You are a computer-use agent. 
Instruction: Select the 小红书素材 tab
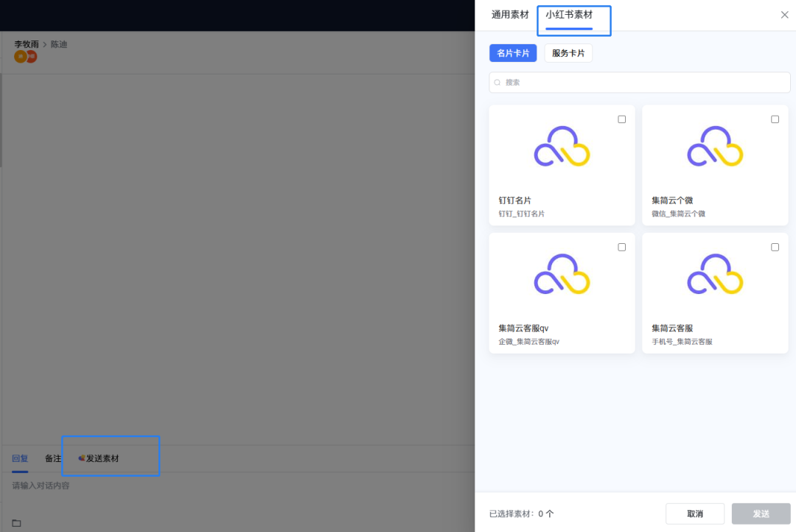pyautogui.click(x=569, y=15)
